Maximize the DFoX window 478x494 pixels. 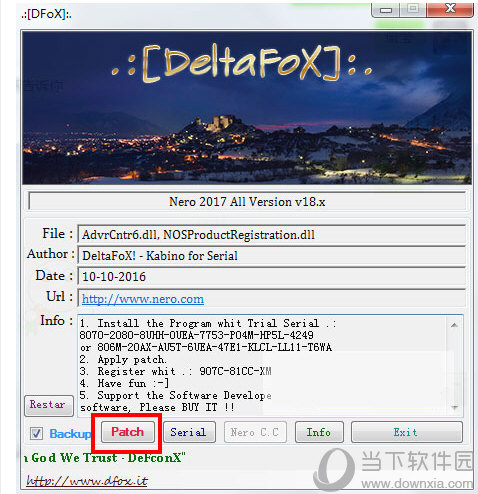[x=413, y=9]
